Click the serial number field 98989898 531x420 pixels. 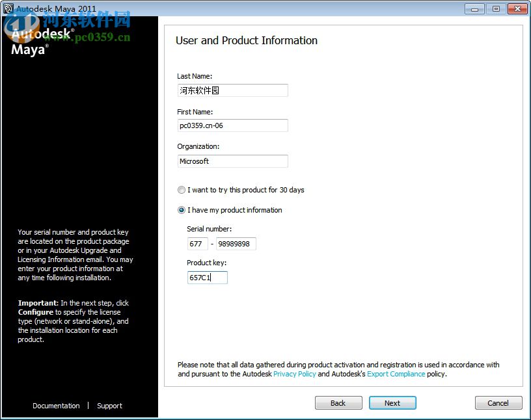pyautogui.click(x=236, y=244)
